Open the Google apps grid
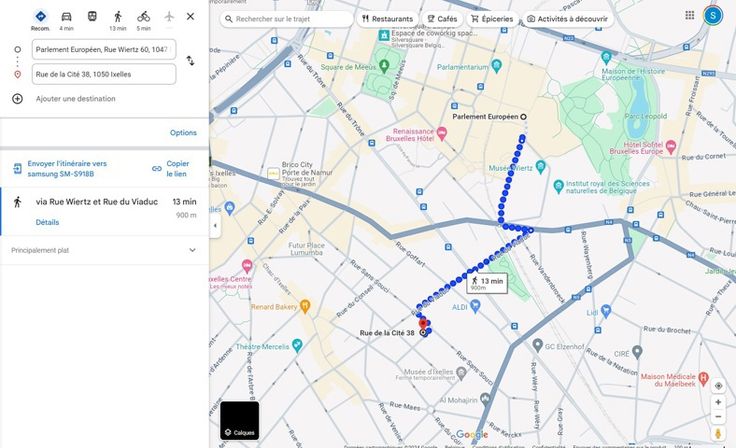 690,15
